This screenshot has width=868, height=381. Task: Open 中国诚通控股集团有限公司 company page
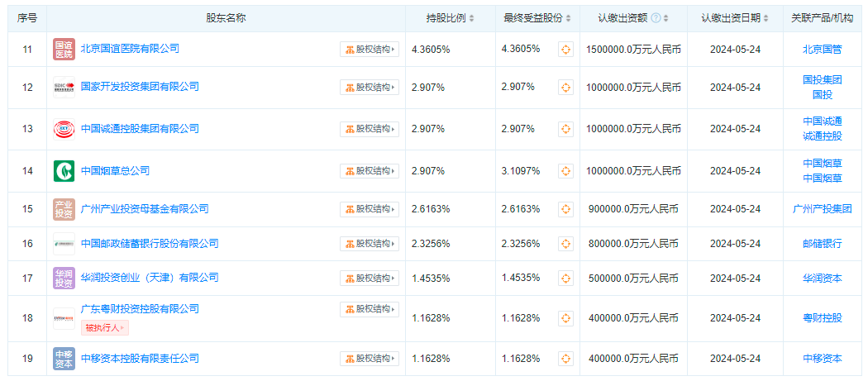(x=140, y=128)
